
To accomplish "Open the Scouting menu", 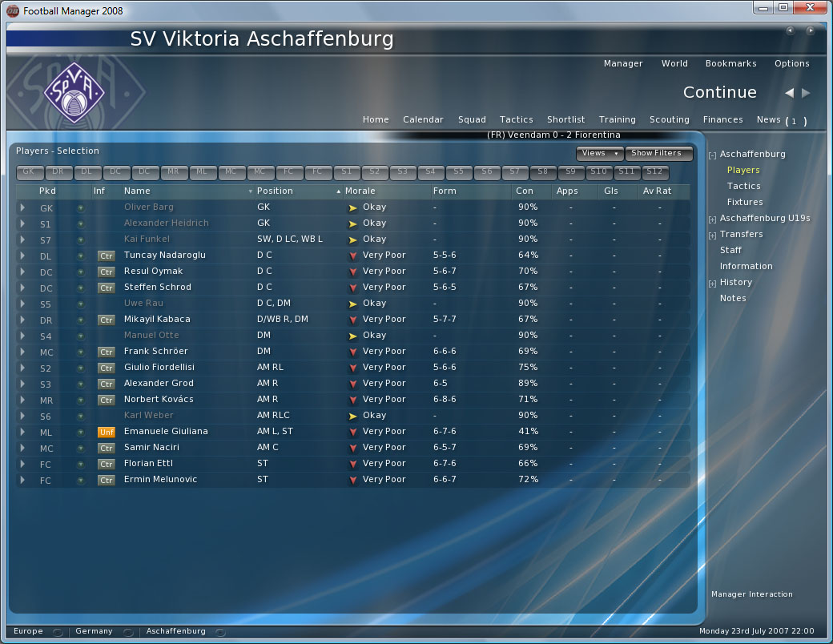I will pos(669,119).
